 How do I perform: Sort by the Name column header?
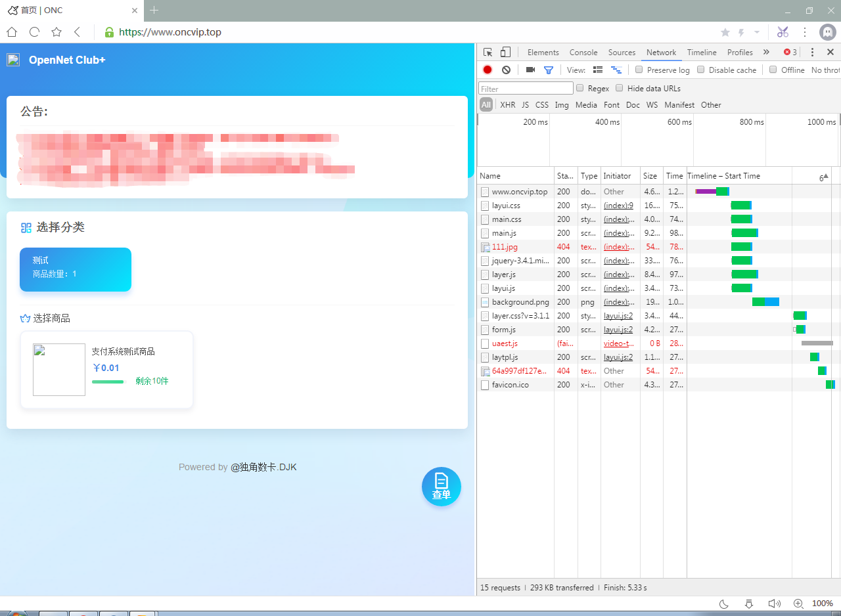tap(516, 176)
